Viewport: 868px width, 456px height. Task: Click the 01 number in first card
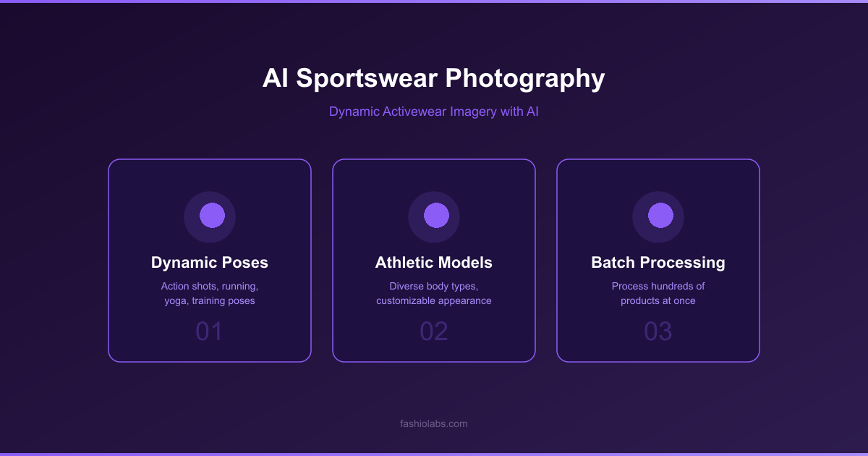(210, 332)
